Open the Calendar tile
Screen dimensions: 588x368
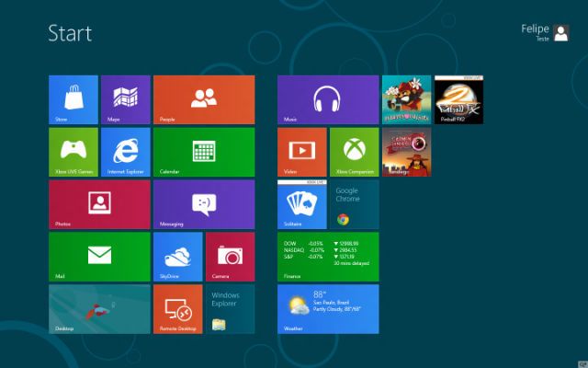click(204, 152)
